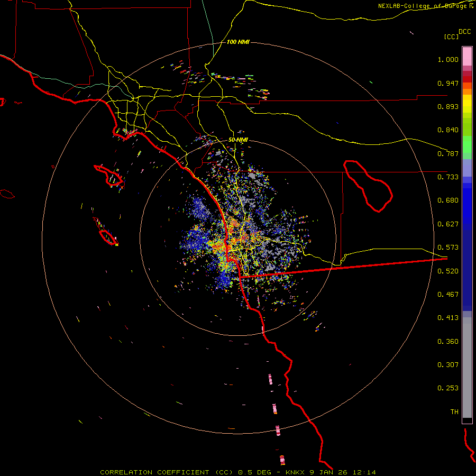Click the 50 NMI range ring label
Image resolution: width=476 pixels, height=476 pixels.
[238, 140]
